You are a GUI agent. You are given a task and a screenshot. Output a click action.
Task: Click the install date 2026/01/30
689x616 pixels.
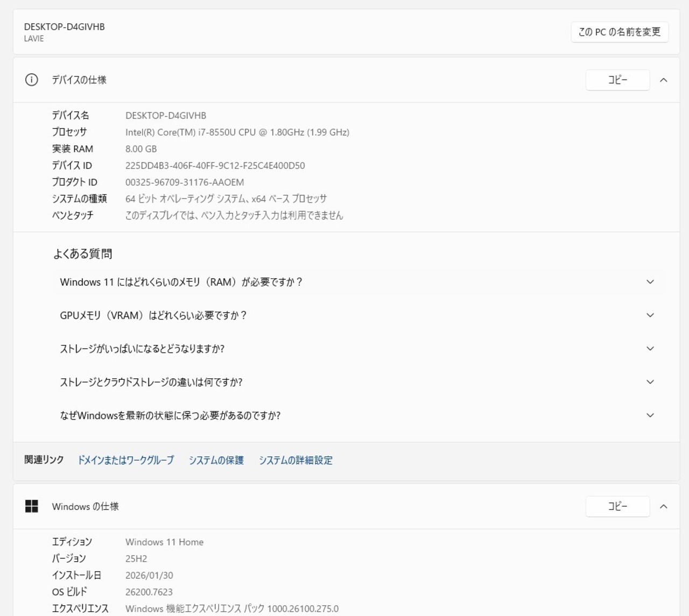pos(149,576)
